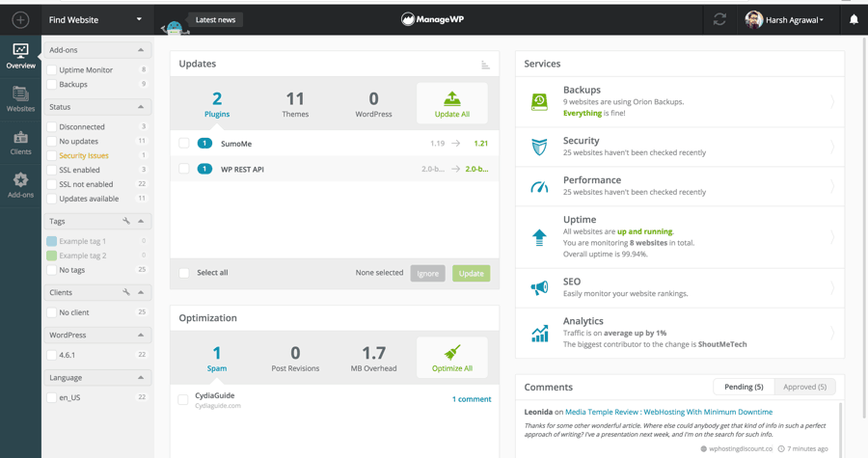Check the Backups add-on filter
868x458 pixels.
tap(51, 84)
